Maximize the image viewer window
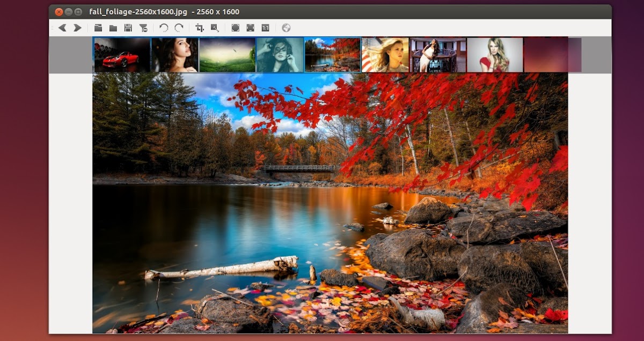The height and width of the screenshot is (341, 644). (x=78, y=12)
